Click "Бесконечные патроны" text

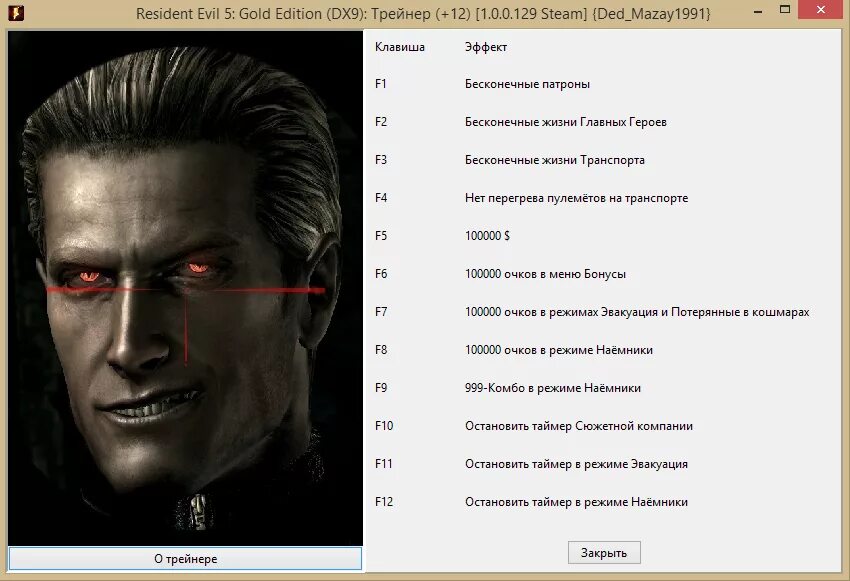[527, 84]
